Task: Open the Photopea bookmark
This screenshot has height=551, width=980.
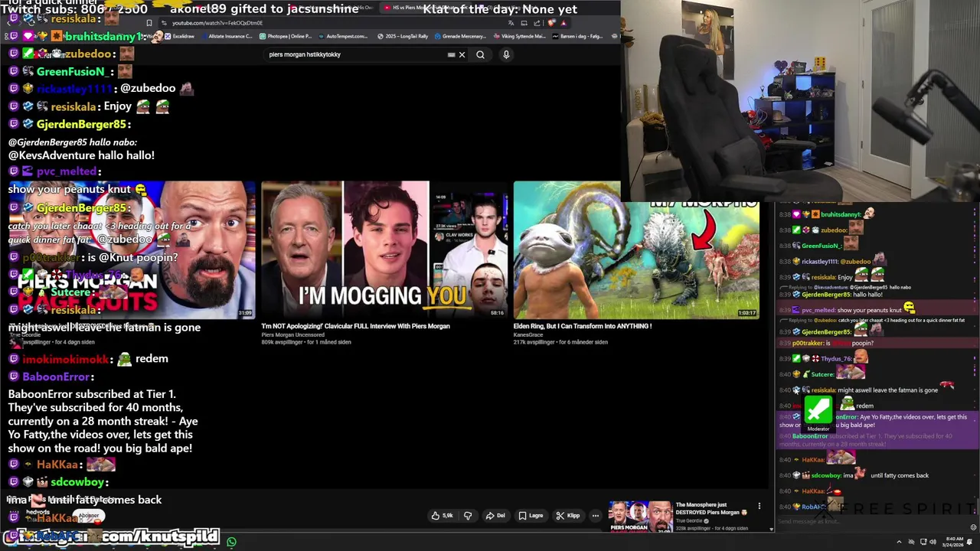Action: click(x=286, y=36)
